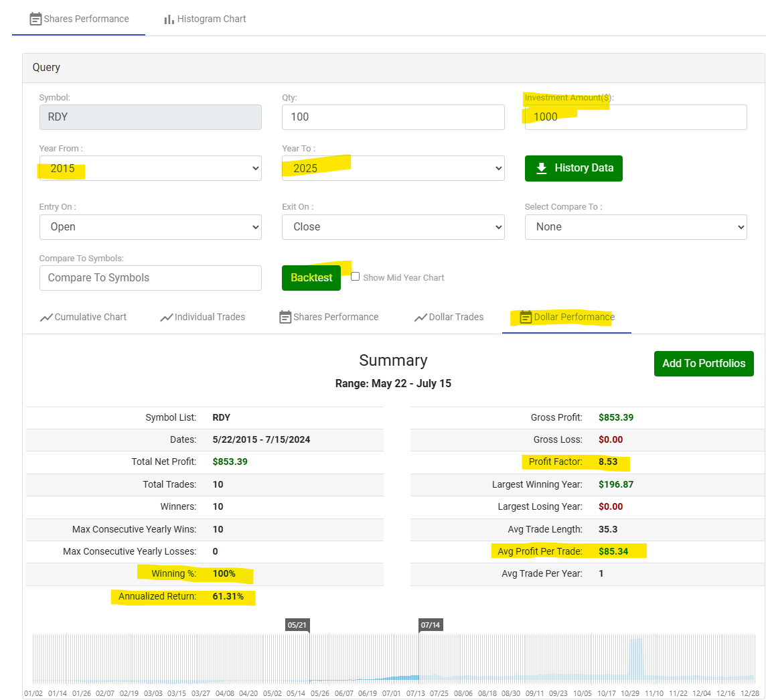Expand the Year To dropdown
The height and width of the screenshot is (700, 766).
coord(392,168)
